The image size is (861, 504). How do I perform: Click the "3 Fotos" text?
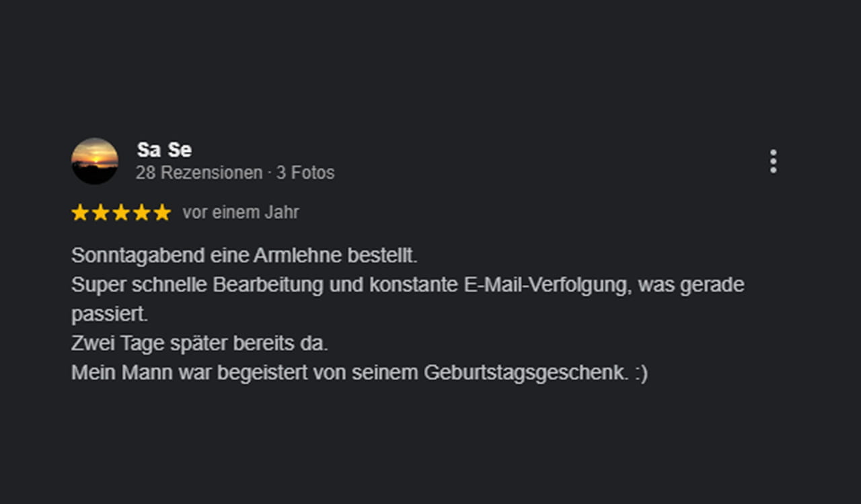(305, 173)
